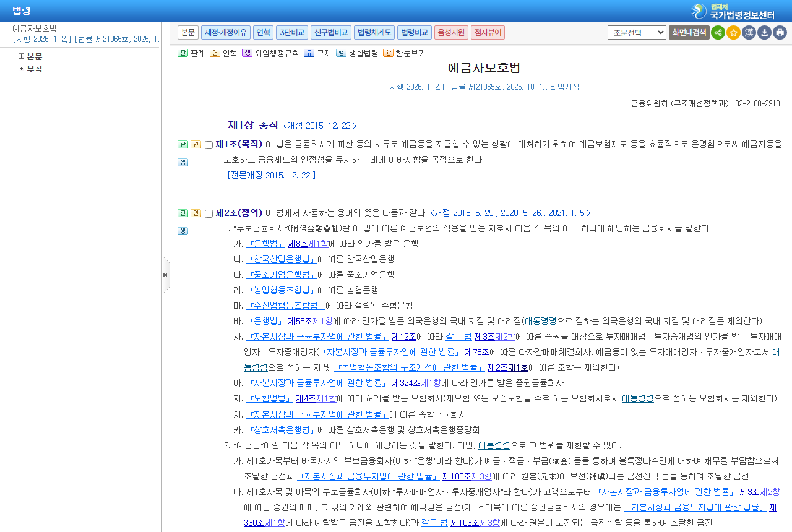The image size is (792, 532).
Task: Click the 규제 legend icon
Action: click(309, 53)
